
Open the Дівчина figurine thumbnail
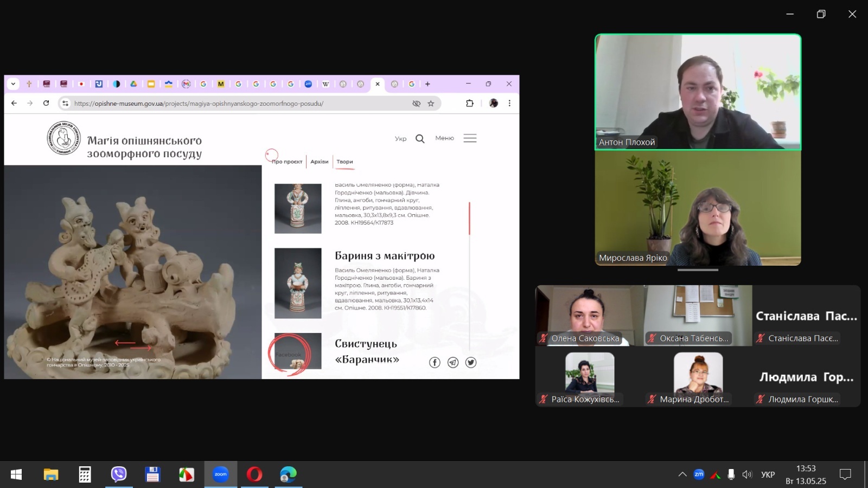click(x=298, y=209)
